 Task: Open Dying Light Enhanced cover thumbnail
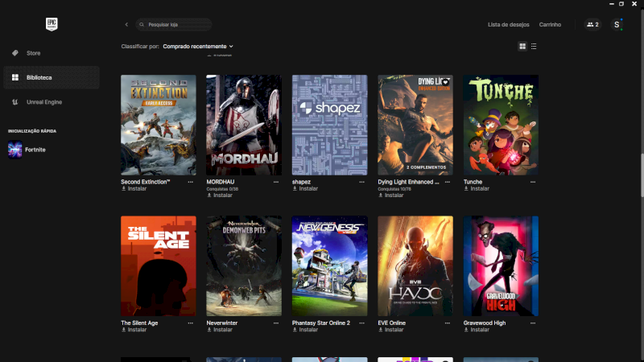point(415,125)
